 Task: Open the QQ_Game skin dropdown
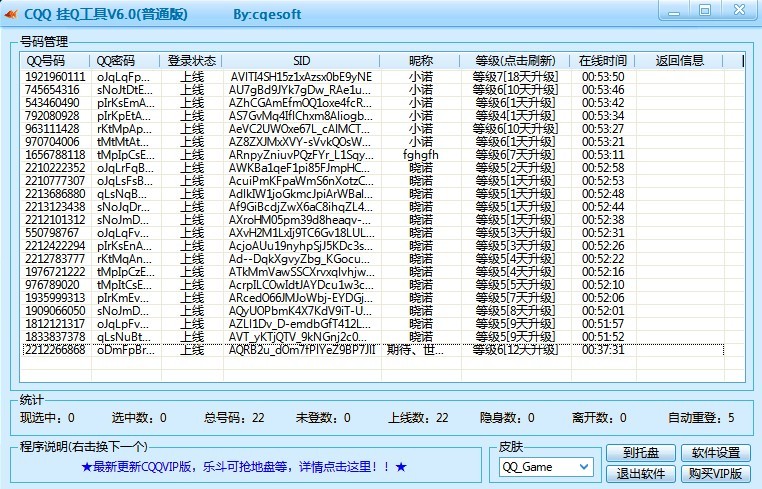point(546,467)
